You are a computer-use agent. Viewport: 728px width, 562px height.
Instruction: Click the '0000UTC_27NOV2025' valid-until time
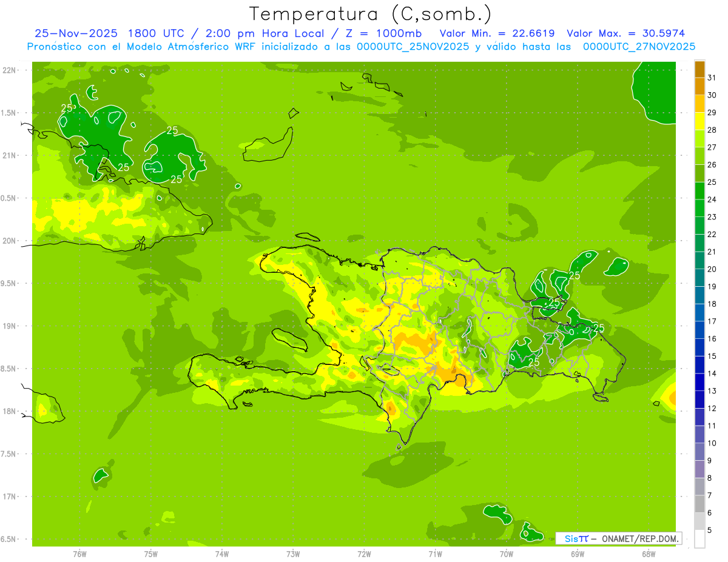[639, 47]
